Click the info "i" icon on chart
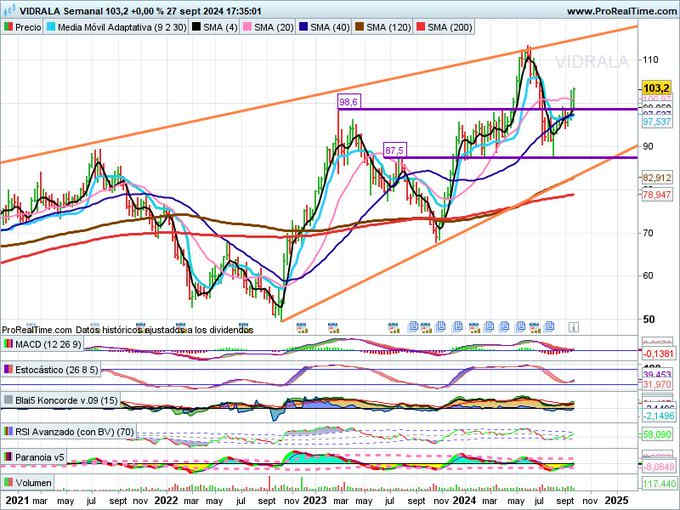680x510 pixels. pos(573,327)
